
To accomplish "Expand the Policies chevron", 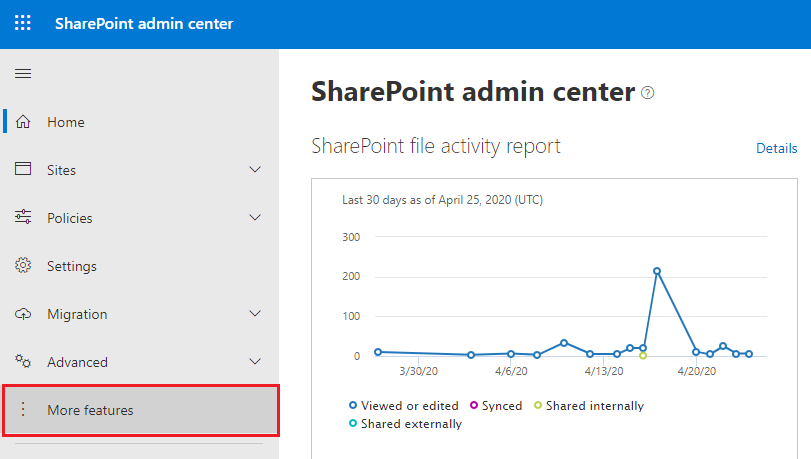I will pyautogui.click(x=255, y=217).
